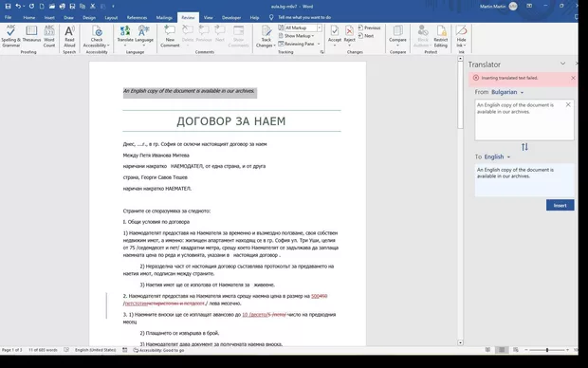The image size is (588, 368).
Task: Click the Insert button in Translator
Action: point(560,205)
